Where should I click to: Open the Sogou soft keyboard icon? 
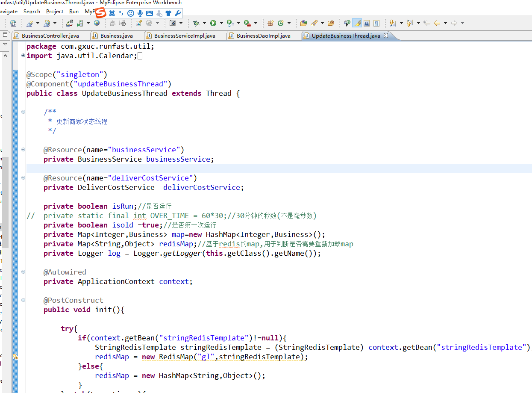150,13
